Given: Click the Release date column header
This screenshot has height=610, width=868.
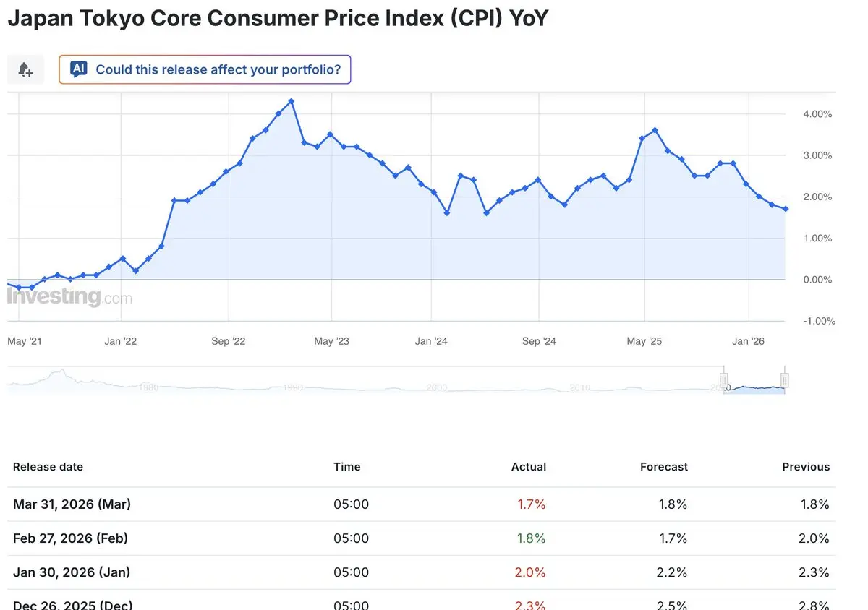Looking at the screenshot, I should 48,467.
